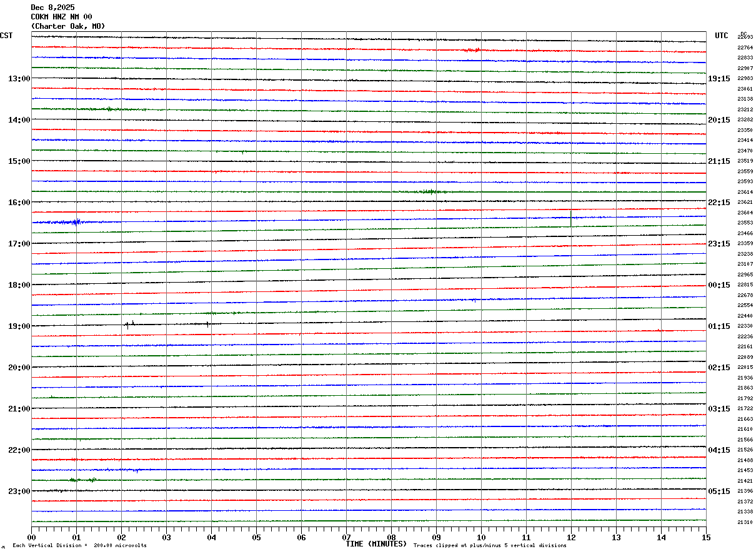The height and width of the screenshot is (554, 756).
Task: Click the station code 'COKM HNZ NM 00'
Action: click(x=61, y=17)
